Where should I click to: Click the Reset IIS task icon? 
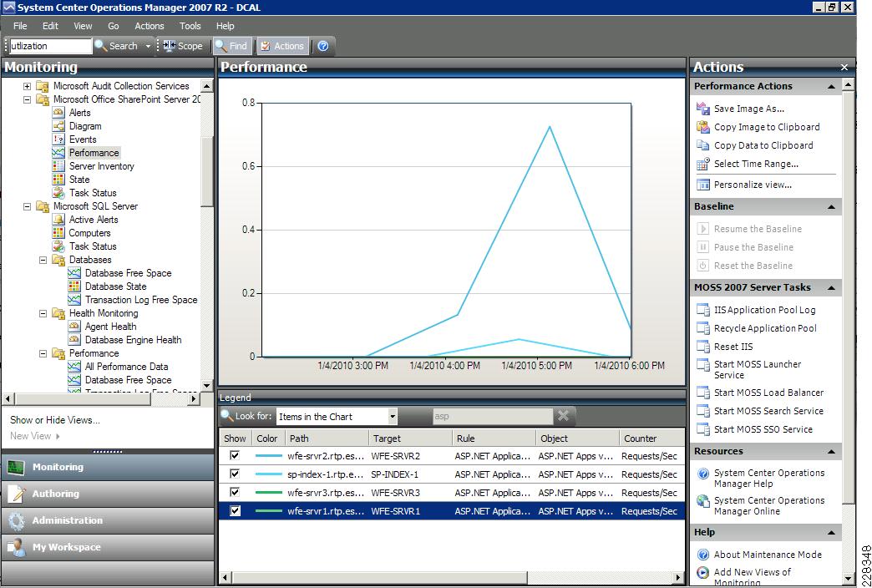pos(703,347)
